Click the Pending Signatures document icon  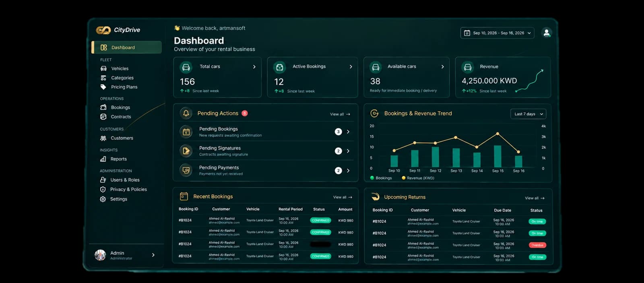186,151
